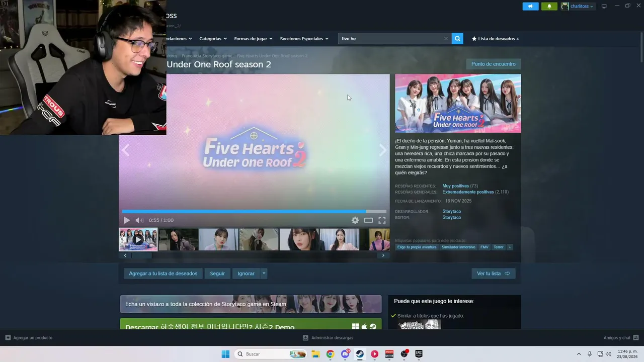Viewport: 644px width, 362px height.
Task: Go to previous media with the left arrow
Action: 125,150
